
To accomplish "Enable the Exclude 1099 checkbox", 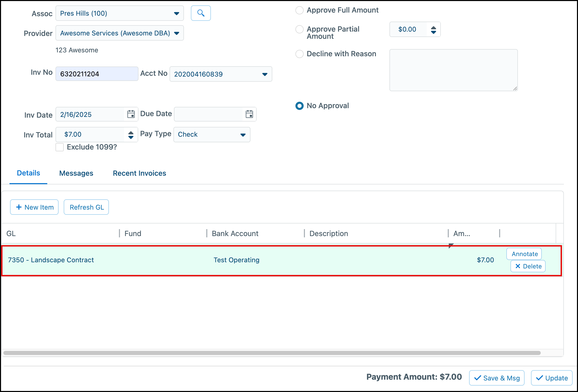I will click(59, 147).
